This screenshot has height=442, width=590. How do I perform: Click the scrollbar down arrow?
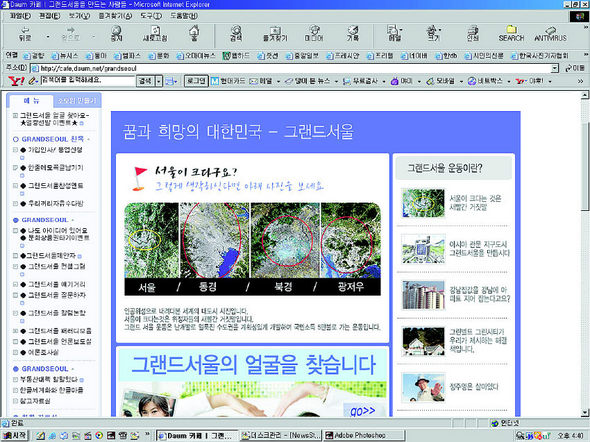585,413
